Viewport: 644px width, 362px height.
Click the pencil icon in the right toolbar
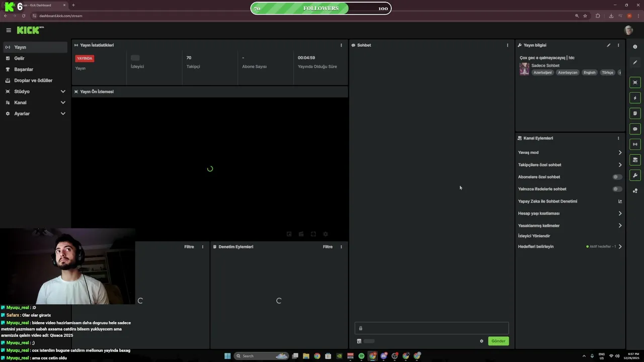tap(635, 62)
